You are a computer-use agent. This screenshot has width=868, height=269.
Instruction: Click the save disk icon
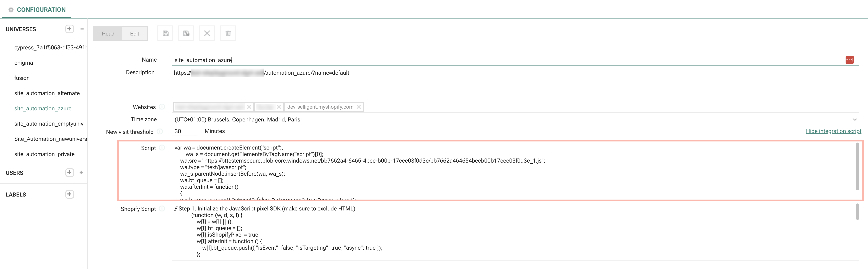tap(165, 33)
